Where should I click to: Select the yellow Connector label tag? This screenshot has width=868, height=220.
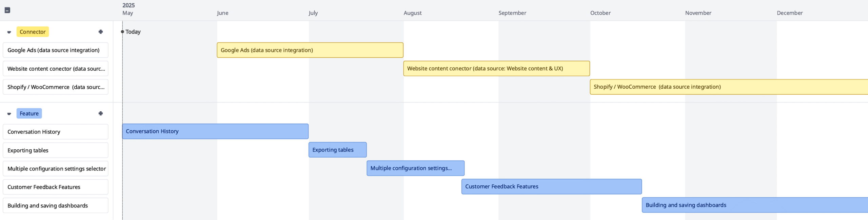coord(33,32)
